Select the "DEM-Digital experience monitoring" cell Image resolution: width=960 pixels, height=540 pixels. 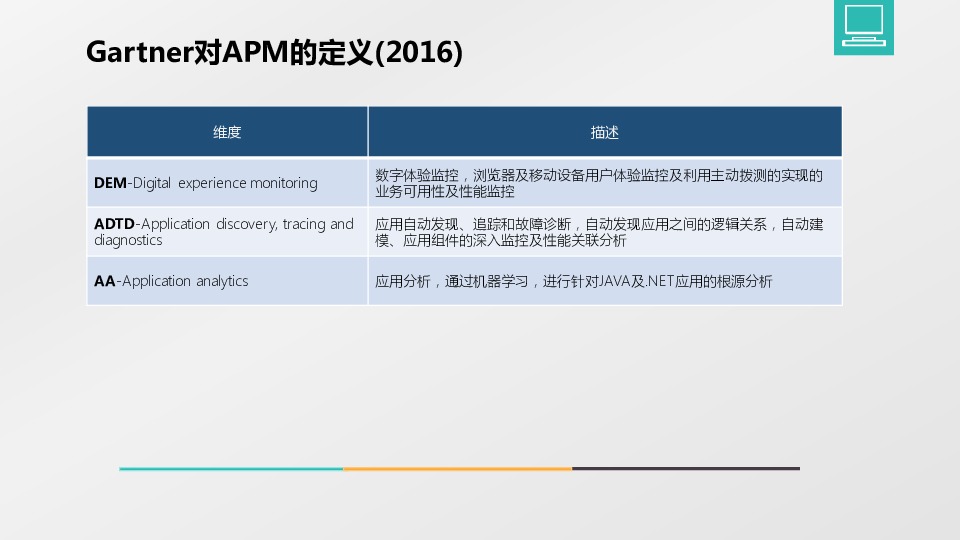227,182
